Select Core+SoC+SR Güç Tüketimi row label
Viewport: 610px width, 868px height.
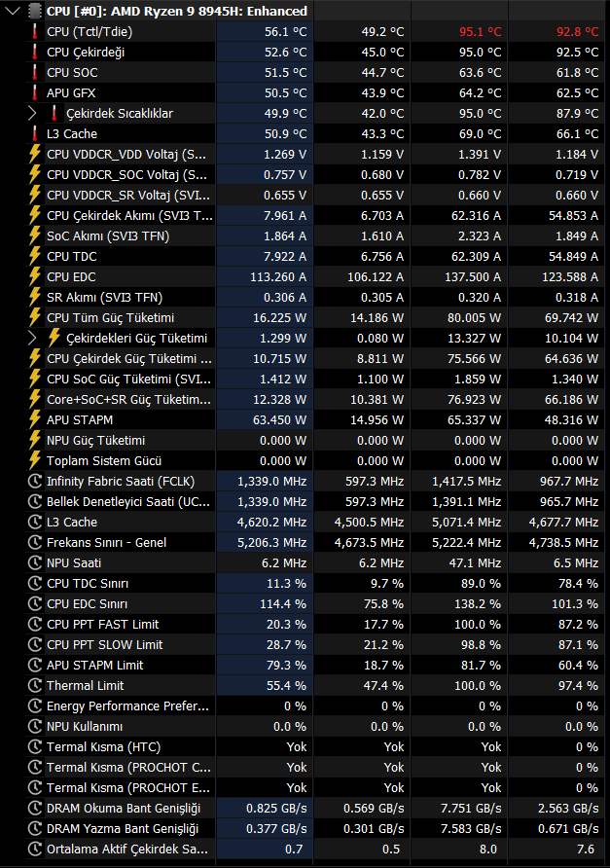pos(128,400)
